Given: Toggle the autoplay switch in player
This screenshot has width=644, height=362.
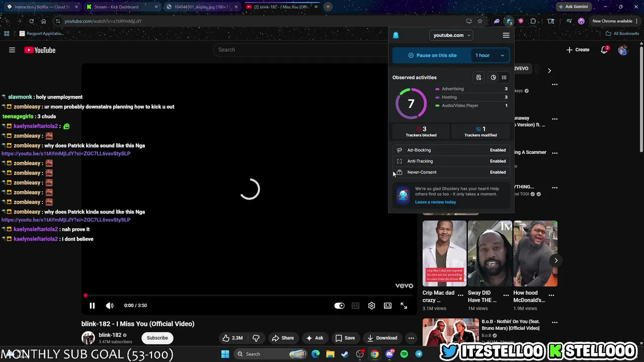Looking at the screenshot, I should click(339, 306).
